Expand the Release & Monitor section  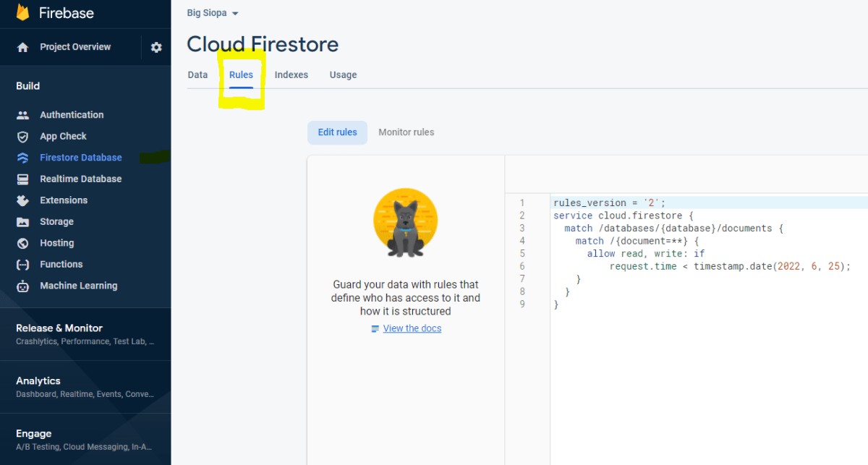click(x=59, y=328)
